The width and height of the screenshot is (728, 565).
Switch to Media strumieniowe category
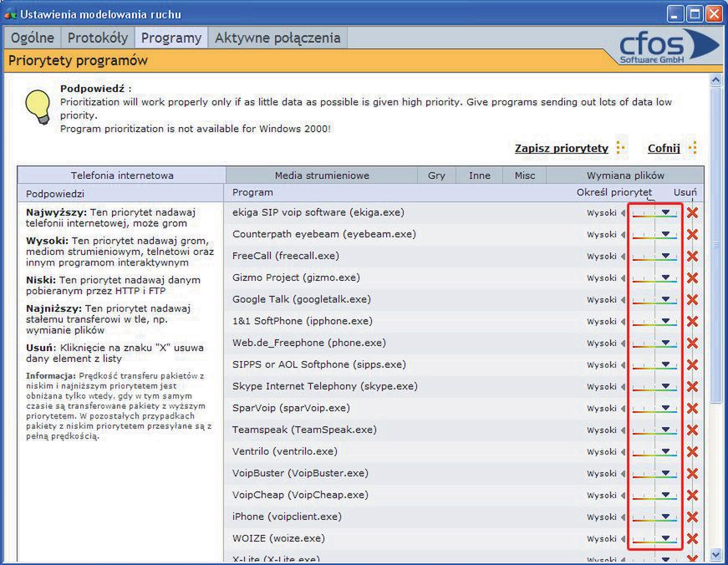tap(322, 176)
